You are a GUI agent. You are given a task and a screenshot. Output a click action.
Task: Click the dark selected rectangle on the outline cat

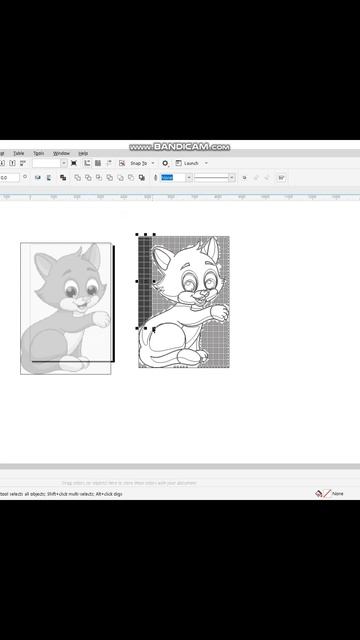pos(145,281)
